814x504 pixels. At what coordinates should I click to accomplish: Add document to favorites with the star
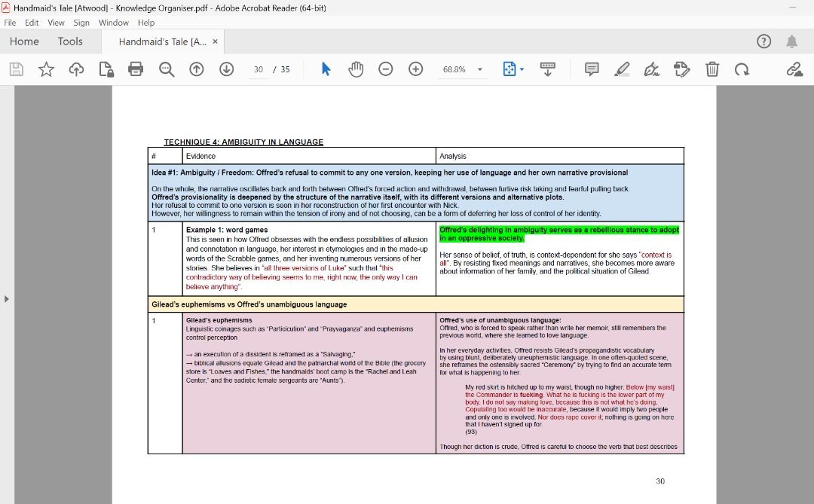pyautogui.click(x=46, y=69)
